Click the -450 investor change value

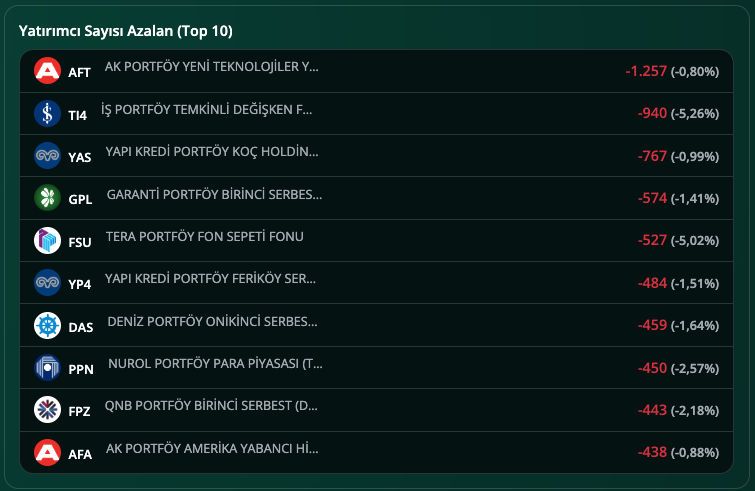coord(652,368)
